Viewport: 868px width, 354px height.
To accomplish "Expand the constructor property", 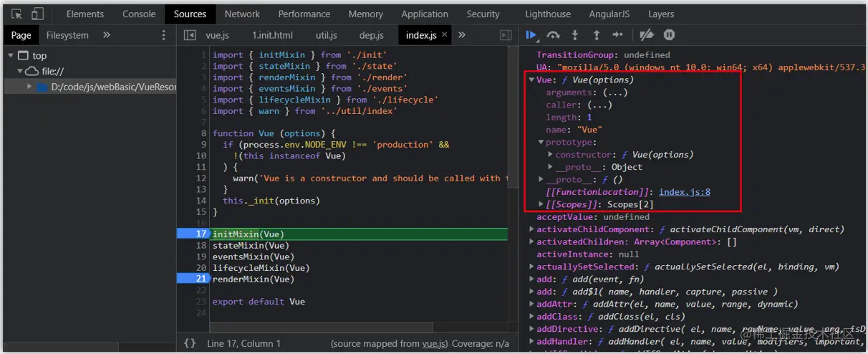I will pyautogui.click(x=551, y=155).
